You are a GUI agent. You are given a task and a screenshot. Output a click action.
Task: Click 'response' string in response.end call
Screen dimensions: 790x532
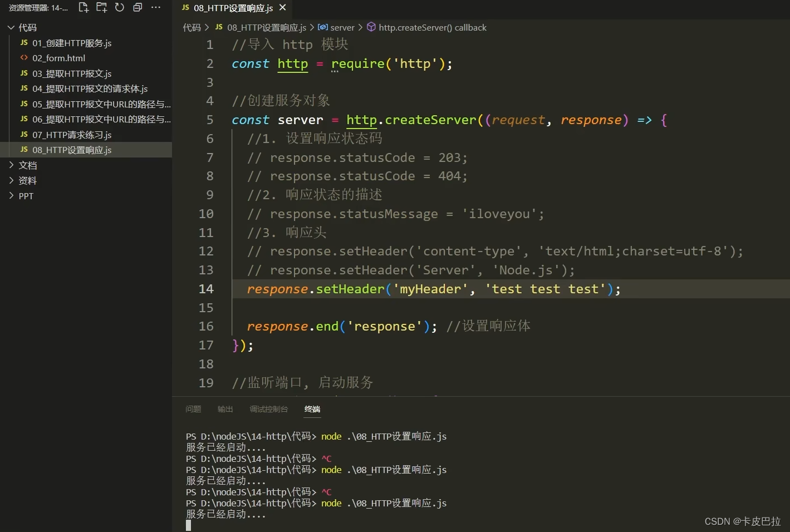(x=385, y=326)
